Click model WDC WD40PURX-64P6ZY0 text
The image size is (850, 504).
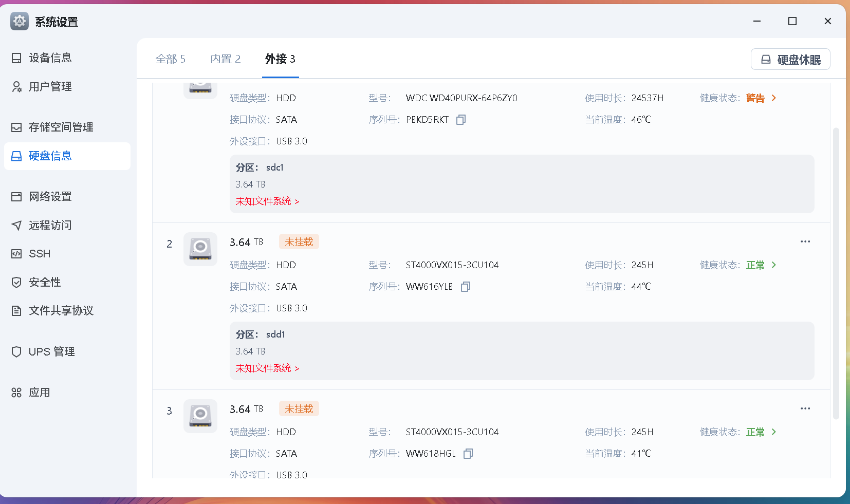point(461,98)
